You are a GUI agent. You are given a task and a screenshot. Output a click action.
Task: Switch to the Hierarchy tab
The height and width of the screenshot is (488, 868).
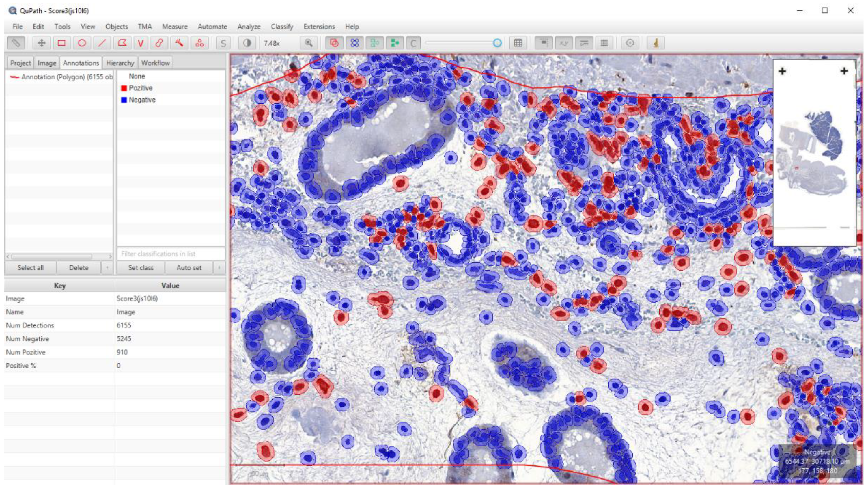[x=120, y=63]
